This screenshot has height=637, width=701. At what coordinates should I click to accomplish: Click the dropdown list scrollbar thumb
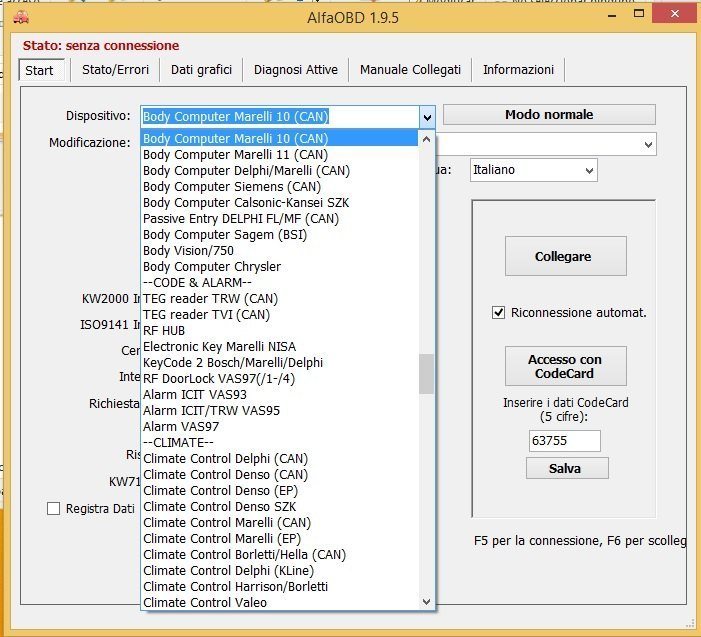(x=427, y=374)
